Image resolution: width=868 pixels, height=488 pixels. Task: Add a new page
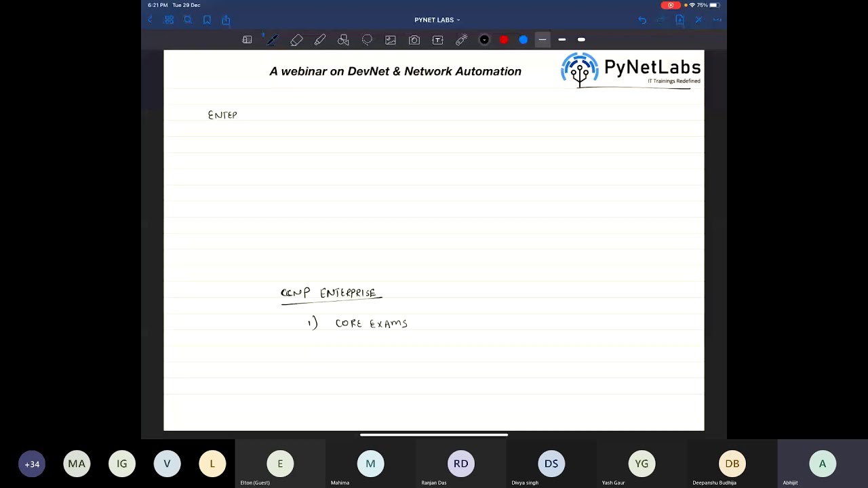tap(679, 20)
